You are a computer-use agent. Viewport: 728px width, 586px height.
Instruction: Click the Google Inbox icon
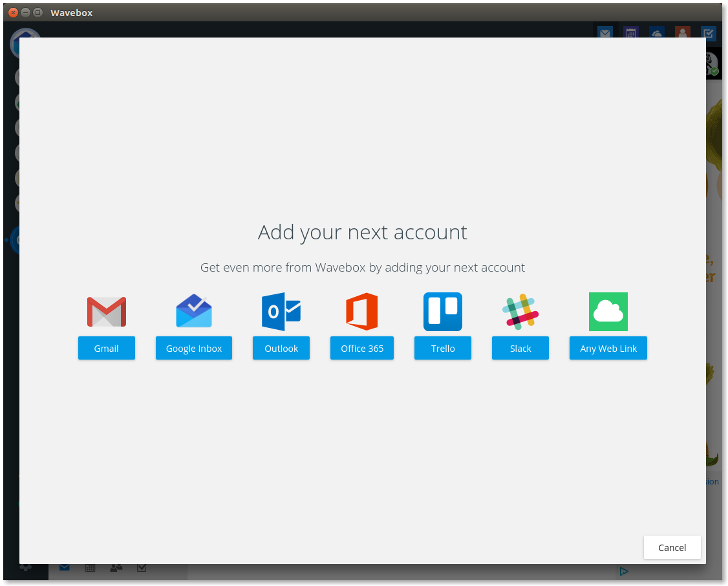click(194, 311)
